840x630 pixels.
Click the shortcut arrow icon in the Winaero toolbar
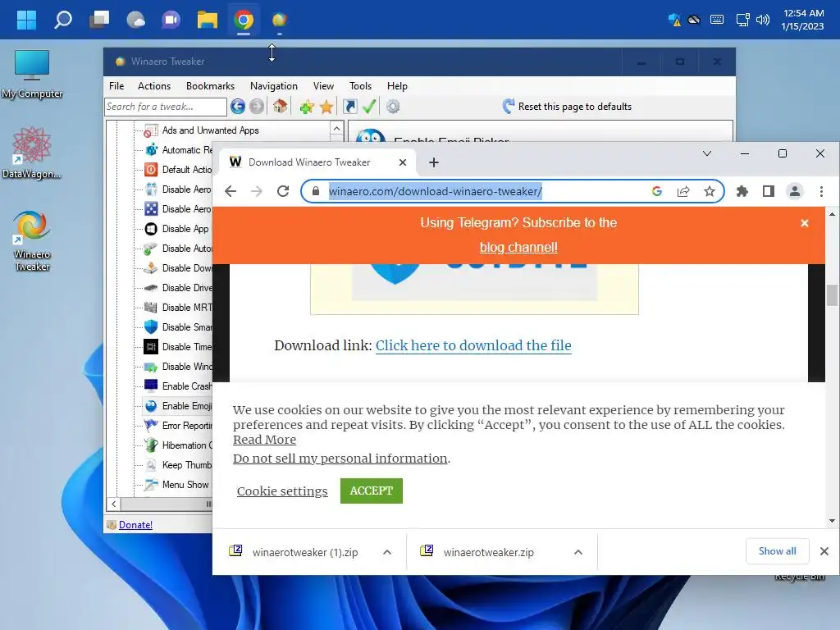tap(349, 107)
